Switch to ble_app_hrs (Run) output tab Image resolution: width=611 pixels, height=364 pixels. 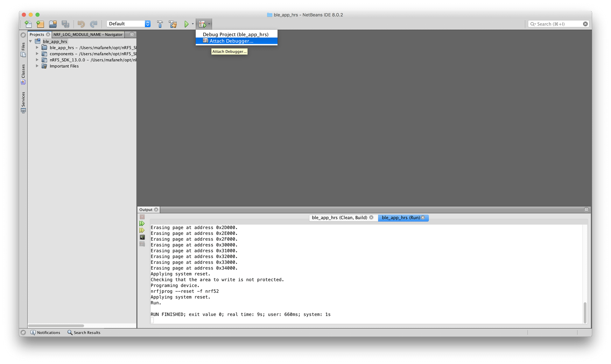[x=401, y=217]
